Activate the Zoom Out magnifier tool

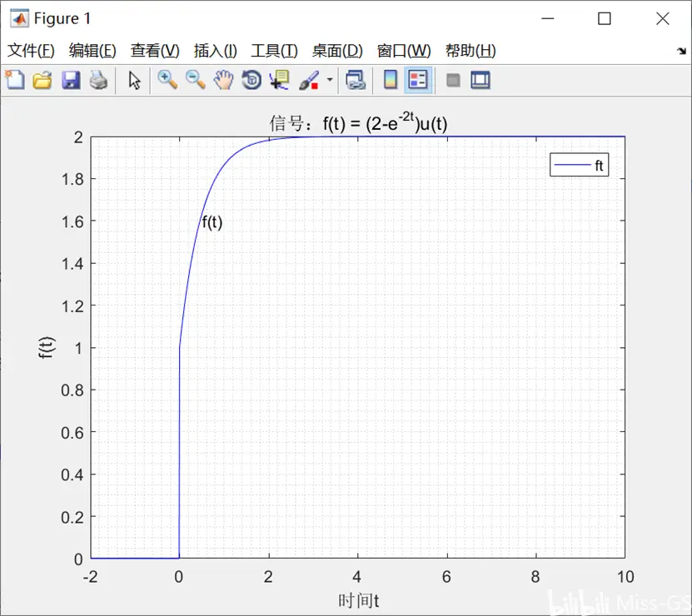point(196,80)
